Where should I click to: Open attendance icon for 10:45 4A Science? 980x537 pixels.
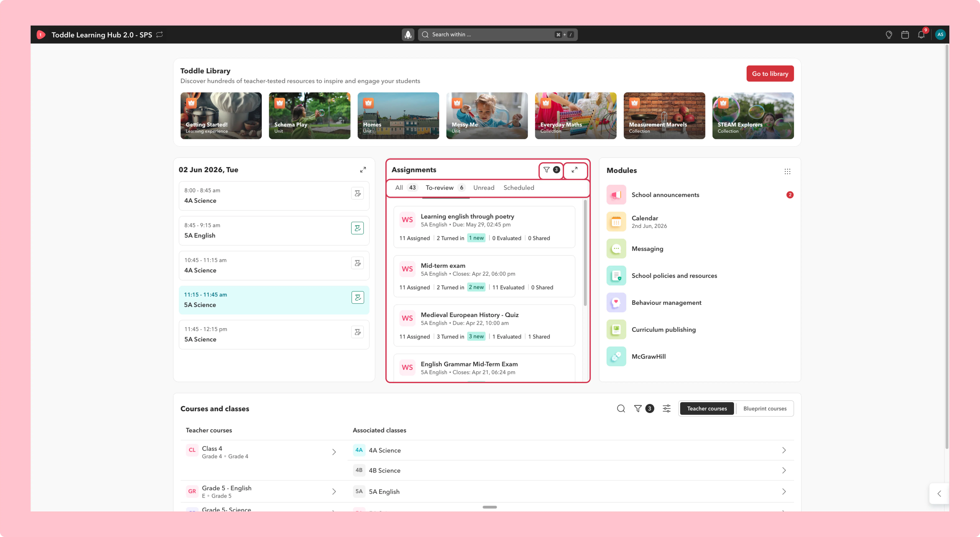pos(357,263)
